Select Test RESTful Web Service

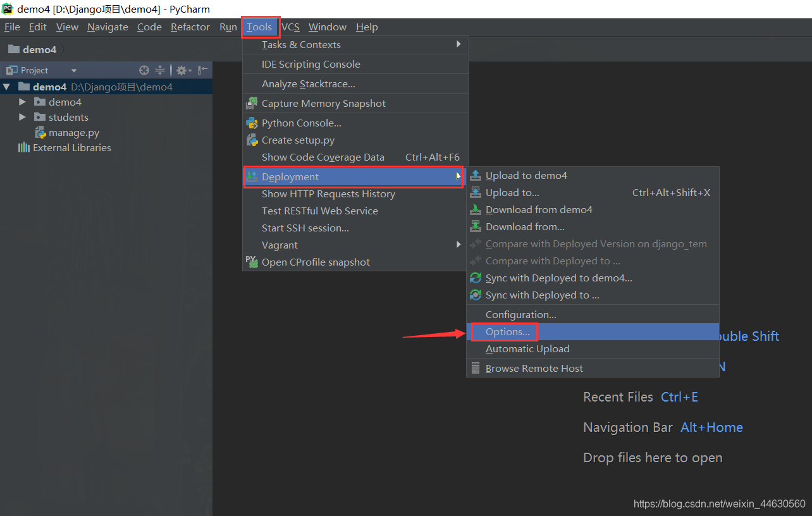(x=355, y=211)
